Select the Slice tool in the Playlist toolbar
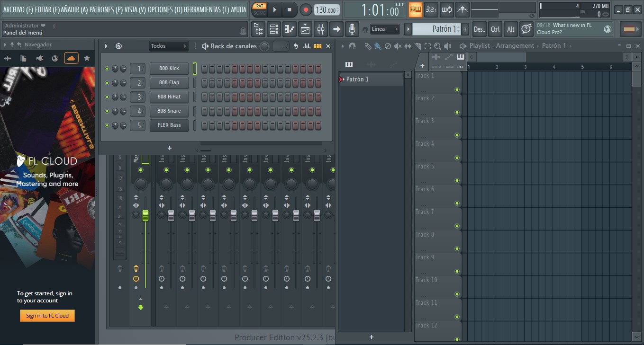The image size is (644, 345). point(418,46)
